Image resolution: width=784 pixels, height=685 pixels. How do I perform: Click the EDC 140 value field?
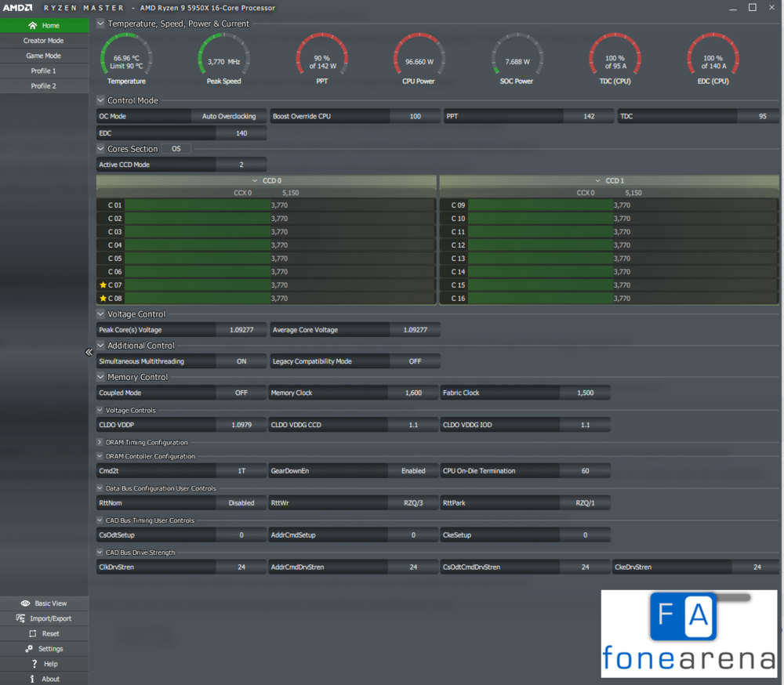pyautogui.click(x=241, y=133)
